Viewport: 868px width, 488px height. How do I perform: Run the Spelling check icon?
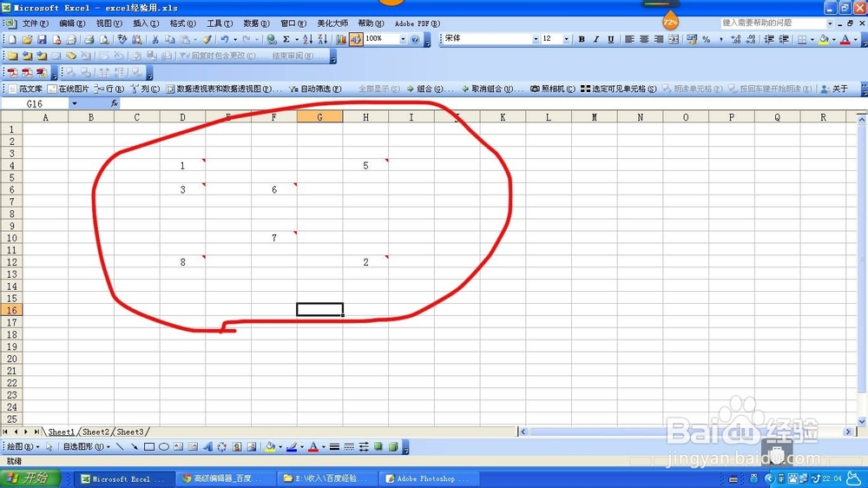(122, 39)
